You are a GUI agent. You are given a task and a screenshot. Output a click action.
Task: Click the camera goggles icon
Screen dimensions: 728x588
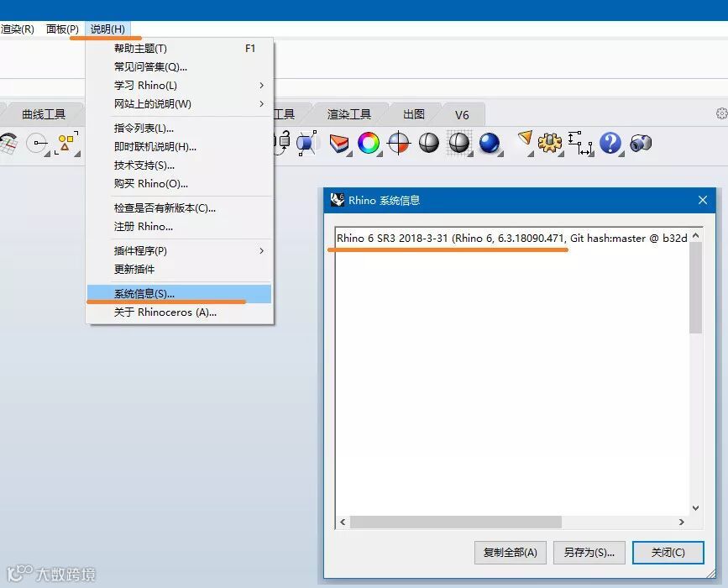[x=641, y=143]
